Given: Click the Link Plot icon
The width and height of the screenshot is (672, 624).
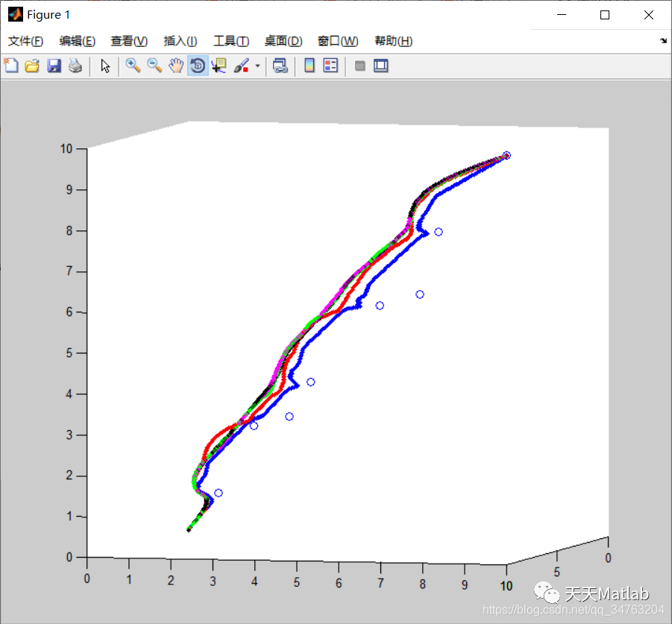Looking at the screenshot, I should point(280,66).
